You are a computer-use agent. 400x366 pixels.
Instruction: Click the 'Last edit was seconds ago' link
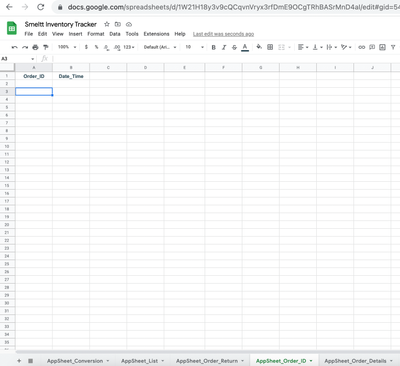tap(223, 34)
